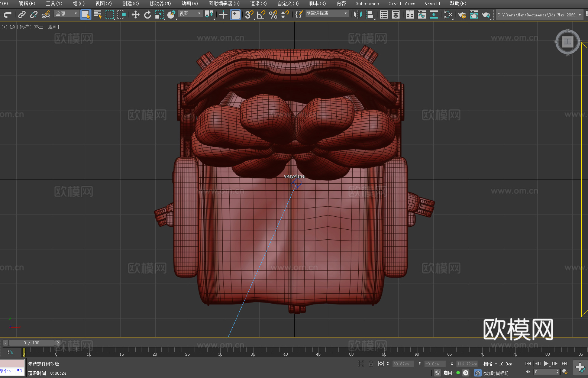Image resolution: width=588 pixels, height=378 pixels.
Task: Open the 渲染(R) menu
Action: tap(258, 3)
